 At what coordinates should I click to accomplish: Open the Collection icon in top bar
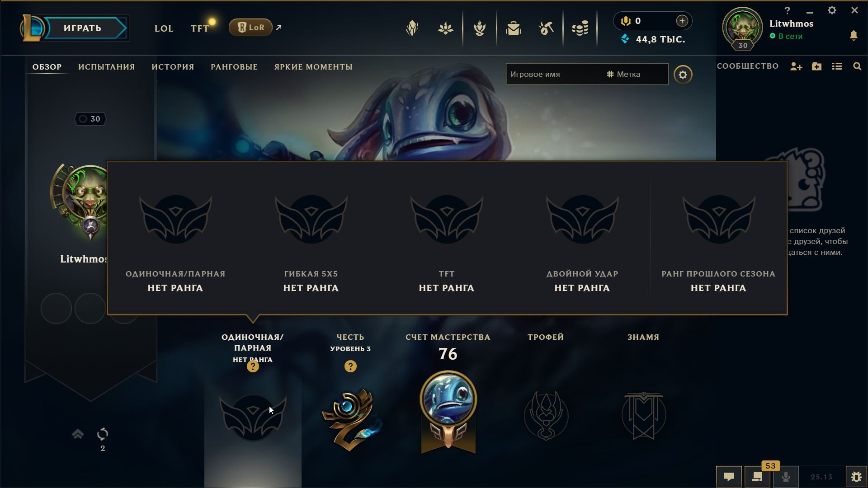pyautogui.click(x=514, y=28)
